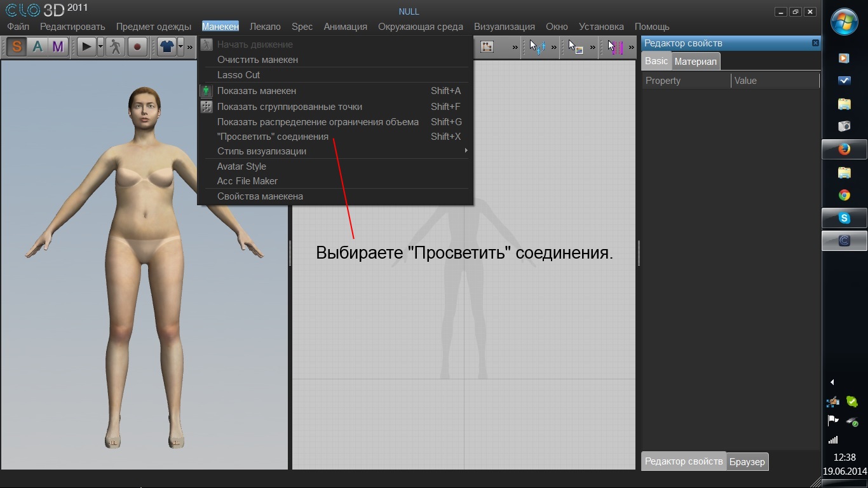Choose Очистить манекен from the menu
Screen dimensions: 868x488
[335, 60]
